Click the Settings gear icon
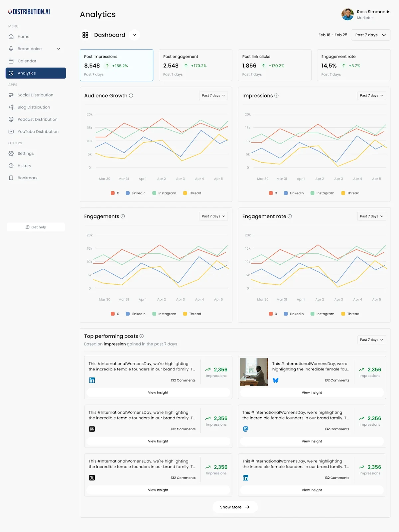 [x=11, y=153]
